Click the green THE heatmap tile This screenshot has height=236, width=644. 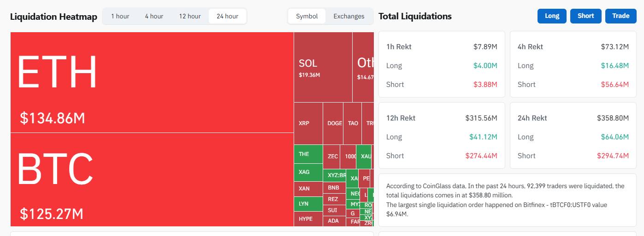click(x=308, y=154)
